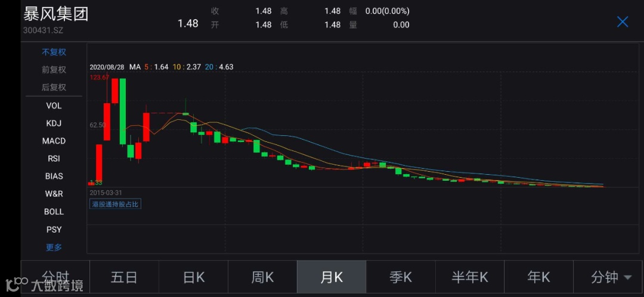Click the 量 volume value 0.00
The height and width of the screenshot is (297, 644).
tap(401, 24)
